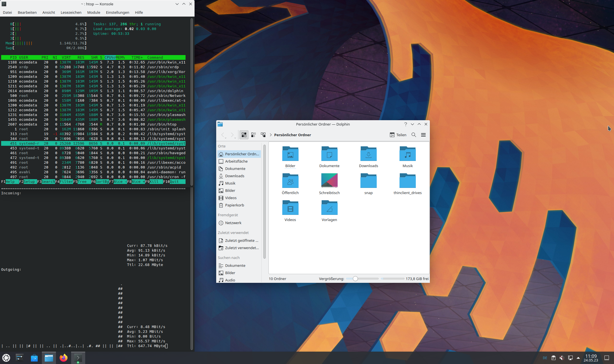
Task: Select Papierkorb in places sidebar
Action: tap(234, 205)
